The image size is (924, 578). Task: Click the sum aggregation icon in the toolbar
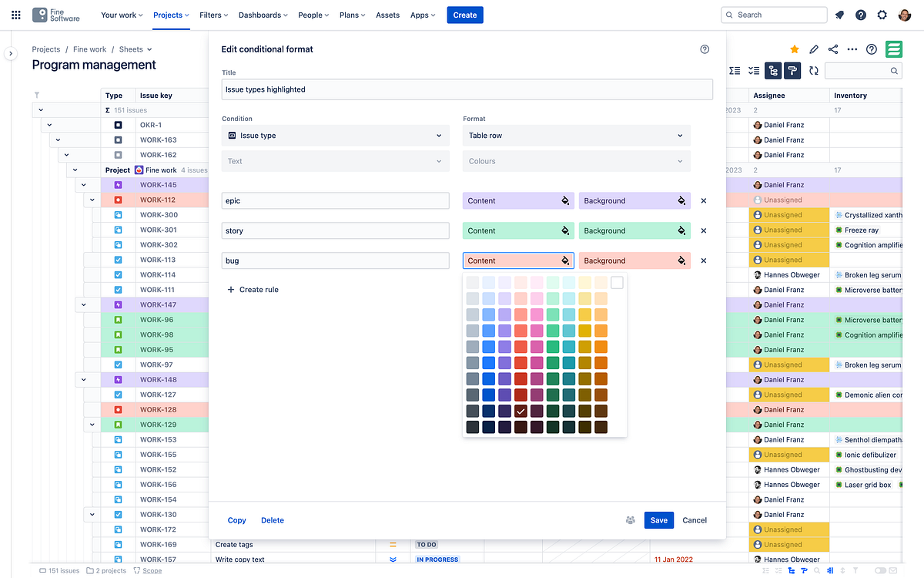click(734, 70)
